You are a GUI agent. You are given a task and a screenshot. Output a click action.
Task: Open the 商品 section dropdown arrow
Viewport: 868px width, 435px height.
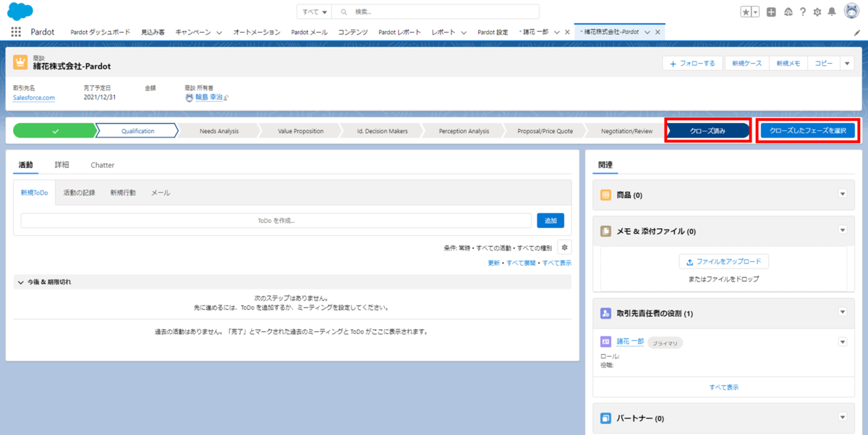[x=842, y=194]
